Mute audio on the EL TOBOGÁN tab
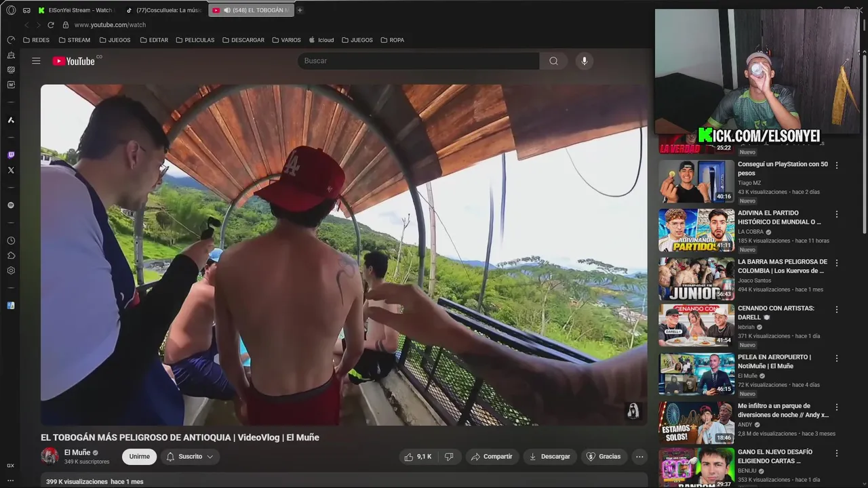 coord(226,10)
